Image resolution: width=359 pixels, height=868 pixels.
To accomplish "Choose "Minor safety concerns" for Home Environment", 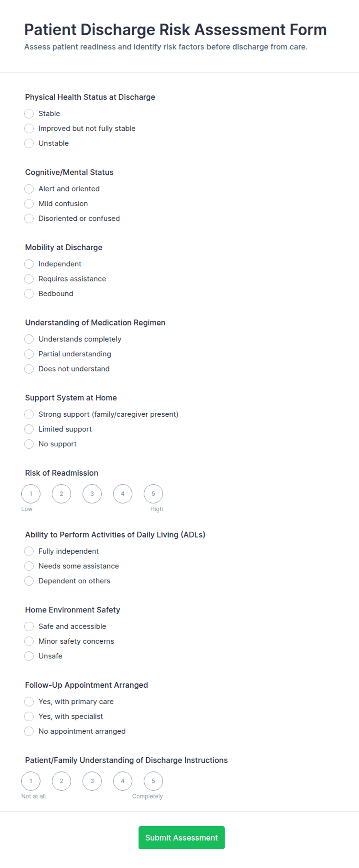I will tap(29, 641).
